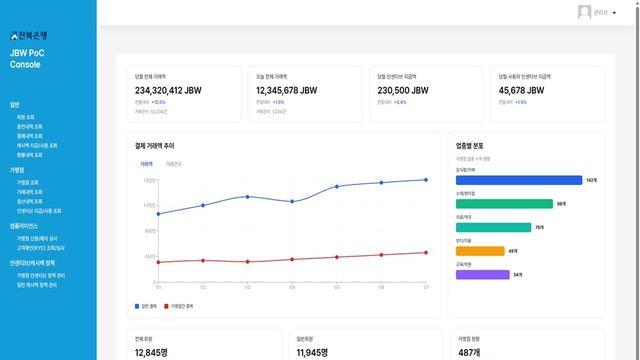Open the JBW PoC Console title link
This screenshot has height=360, width=640.
click(x=27, y=59)
